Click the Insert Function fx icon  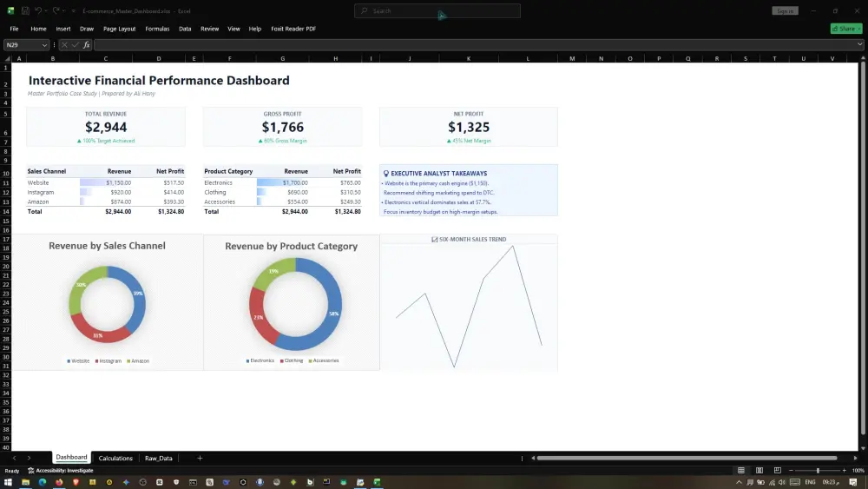86,45
